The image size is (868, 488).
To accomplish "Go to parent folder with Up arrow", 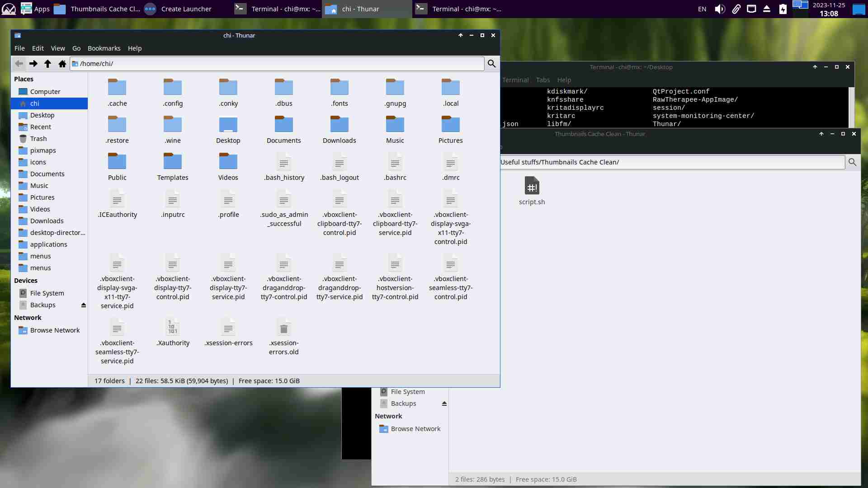I will pyautogui.click(x=47, y=64).
